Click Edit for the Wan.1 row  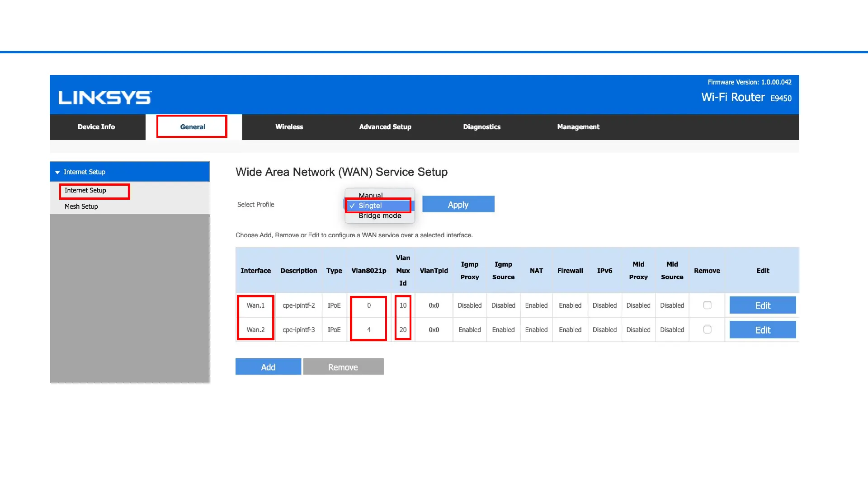point(763,305)
